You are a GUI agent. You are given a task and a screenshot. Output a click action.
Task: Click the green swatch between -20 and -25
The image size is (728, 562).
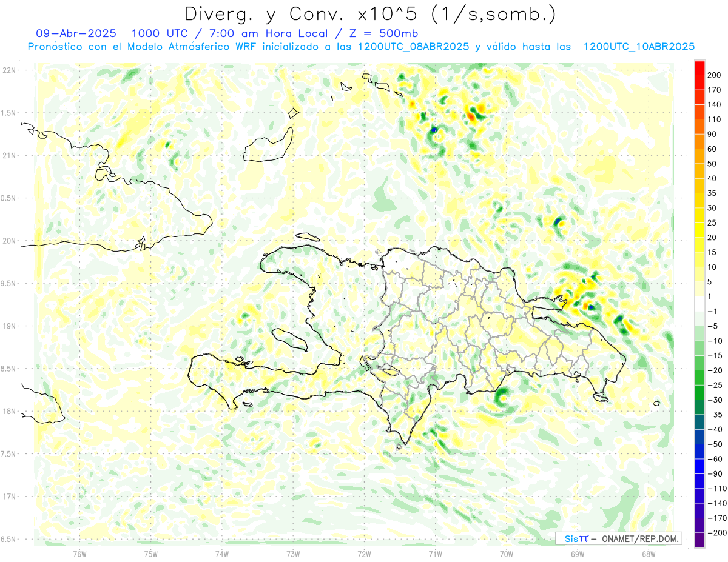699,378
